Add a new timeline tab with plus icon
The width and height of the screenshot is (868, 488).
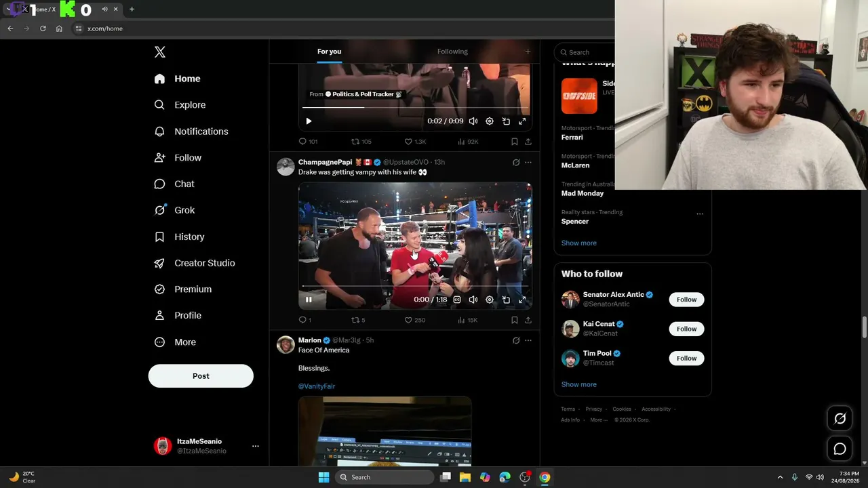(x=528, y=52)
